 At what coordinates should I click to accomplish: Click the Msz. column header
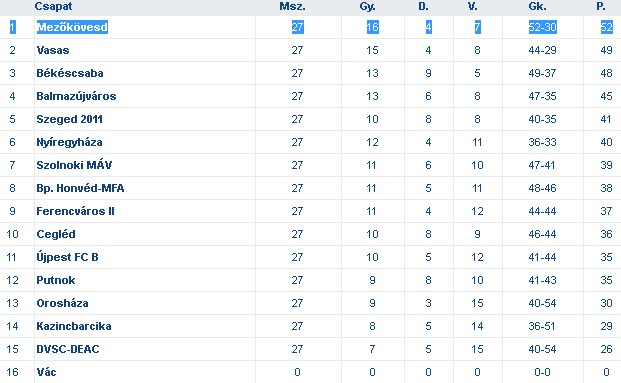pyautogui.click(x=292, y=6)
